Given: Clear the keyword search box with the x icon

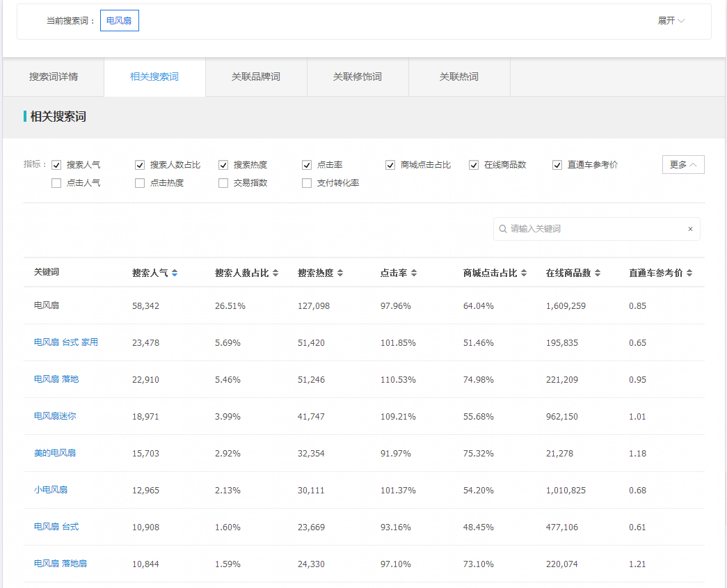Looking at the screenshot, I should [690, 229].
